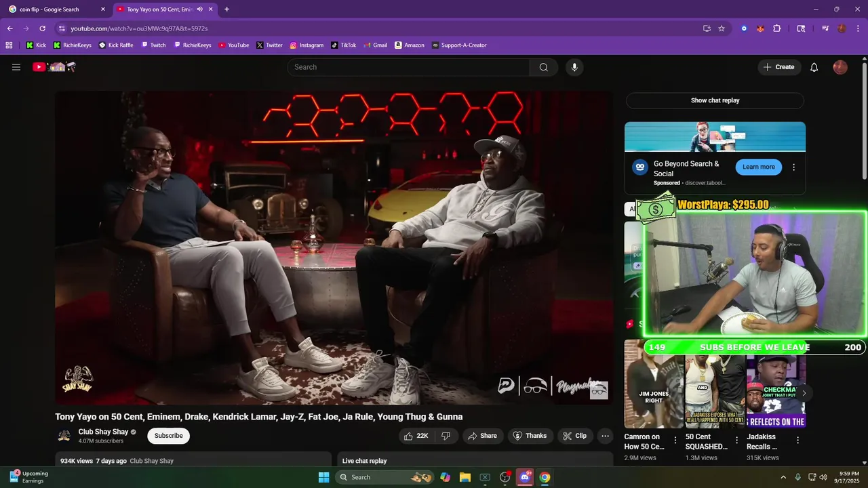Open Chrome three-dot menu
This screenshot has width=868, height=488.
[857, 28]
